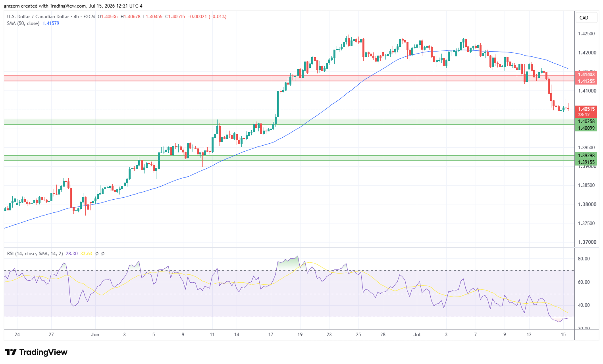
Task: Click the 1.42000 price axis label
Action: 586,53
